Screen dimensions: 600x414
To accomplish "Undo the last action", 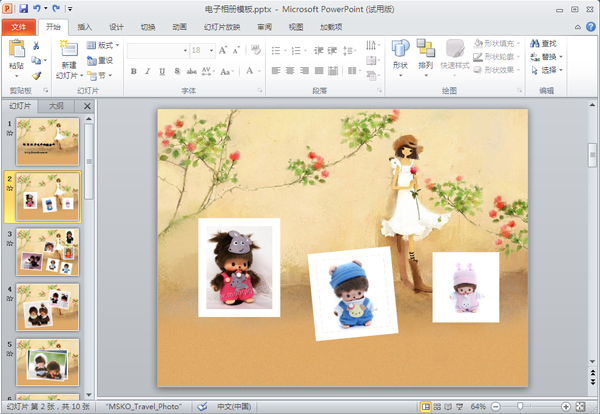I will 37,8.
